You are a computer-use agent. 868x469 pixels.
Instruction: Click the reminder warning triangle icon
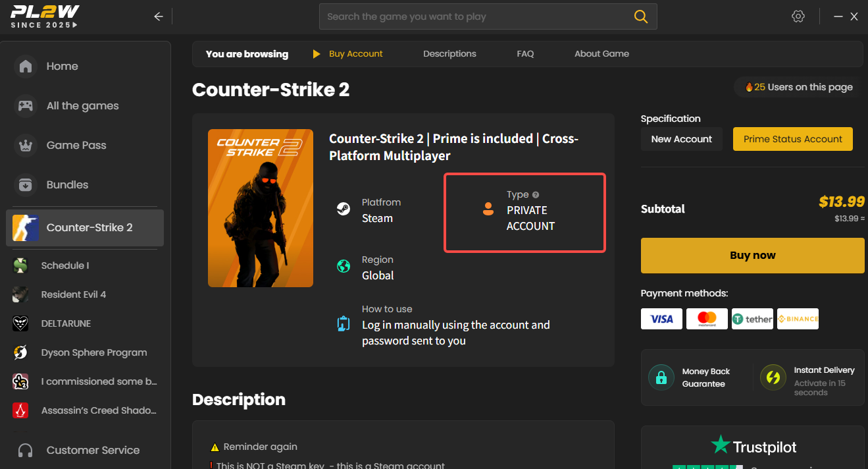(x=214, y=447)
